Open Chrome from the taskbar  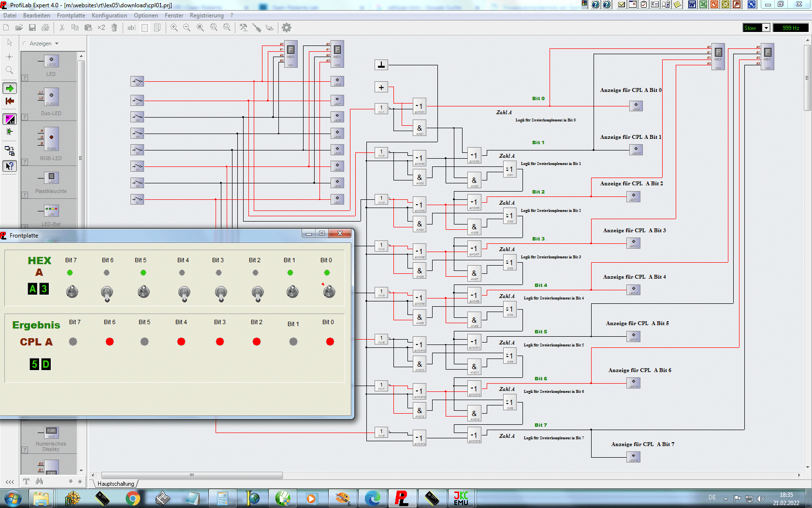[x=132, y=498]
